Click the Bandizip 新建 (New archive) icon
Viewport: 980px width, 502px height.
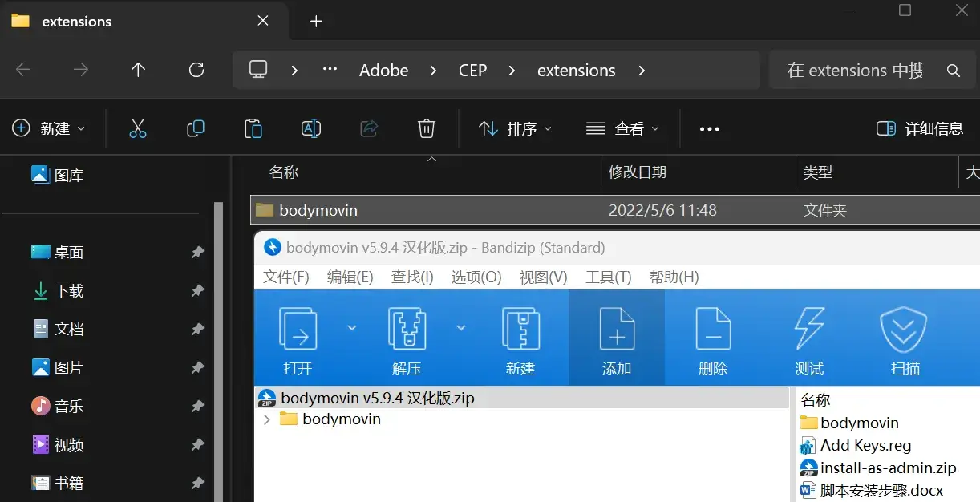520,329
